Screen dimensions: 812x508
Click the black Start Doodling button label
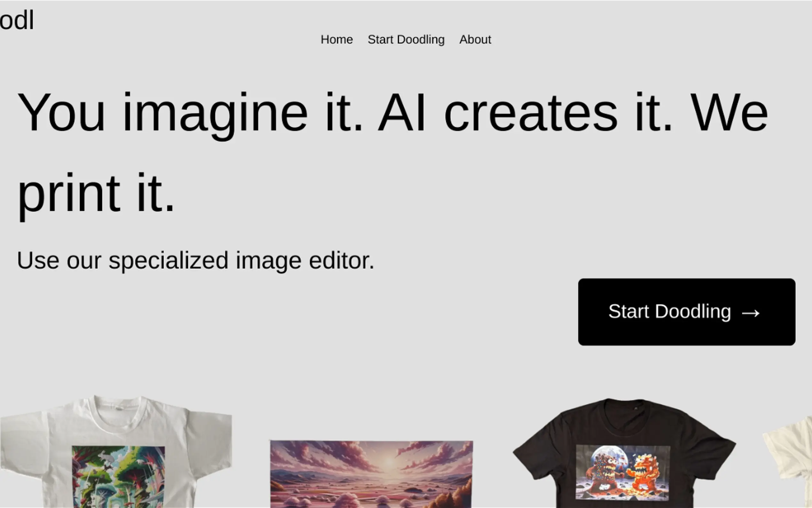click(670, 312)
